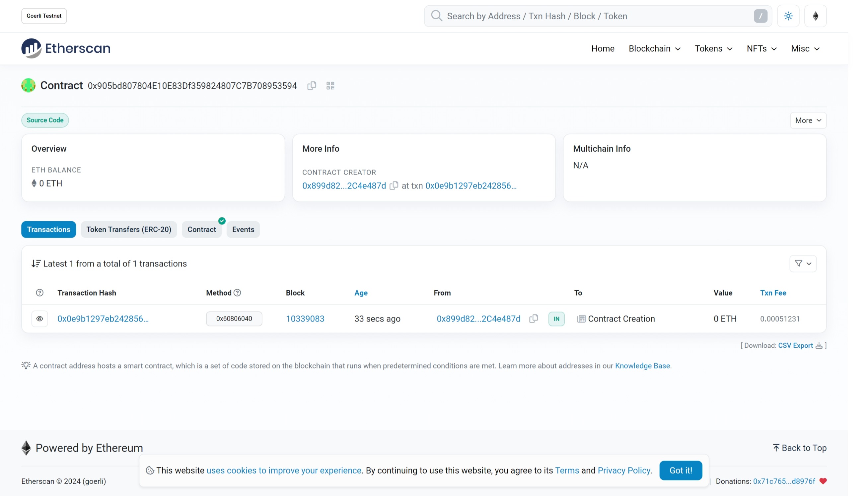Switch to Token Transfers (ERC-20) tab
This screenshot has height=496, width=868.
coord(129,229)
